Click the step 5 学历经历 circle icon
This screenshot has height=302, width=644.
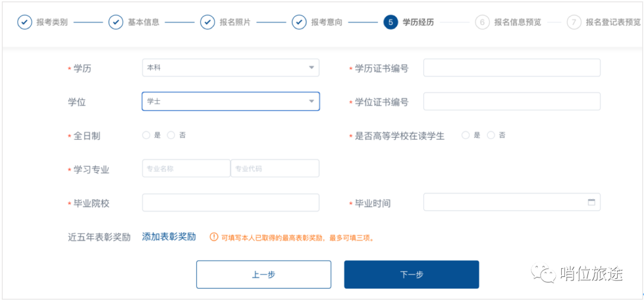pos(391,23)
